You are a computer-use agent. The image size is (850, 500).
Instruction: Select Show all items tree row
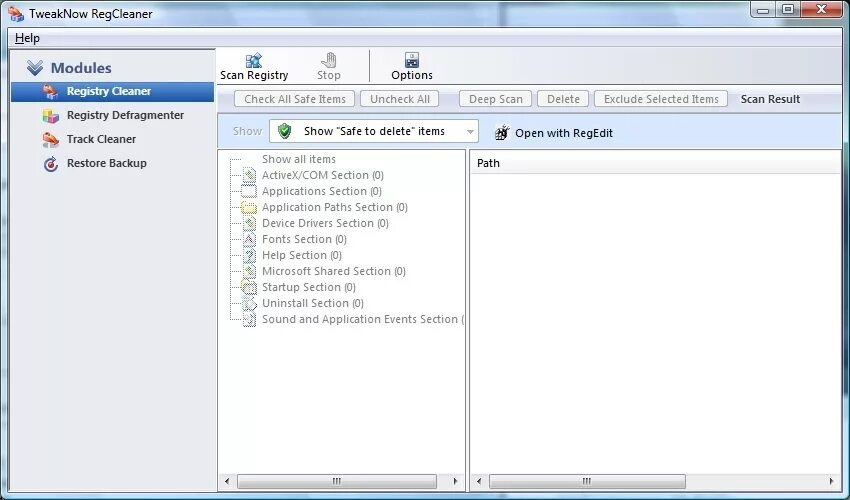pos(299,159)
